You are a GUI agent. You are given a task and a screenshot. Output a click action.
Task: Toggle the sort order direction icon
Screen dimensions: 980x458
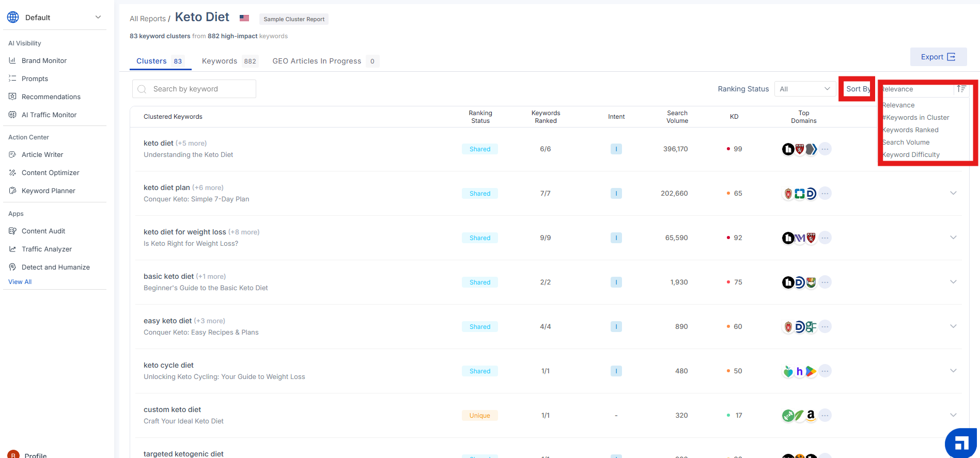coord(961,89)
